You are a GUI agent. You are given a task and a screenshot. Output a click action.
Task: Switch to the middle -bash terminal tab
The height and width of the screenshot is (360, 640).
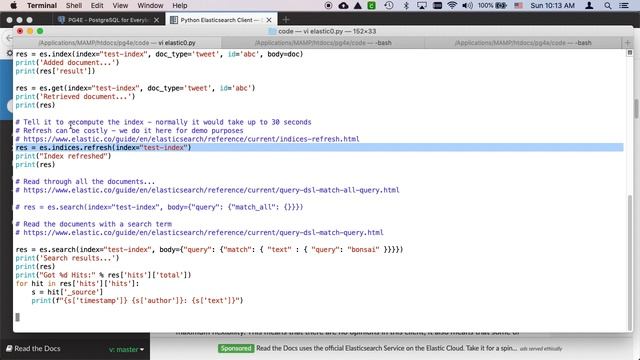(323, 42)
